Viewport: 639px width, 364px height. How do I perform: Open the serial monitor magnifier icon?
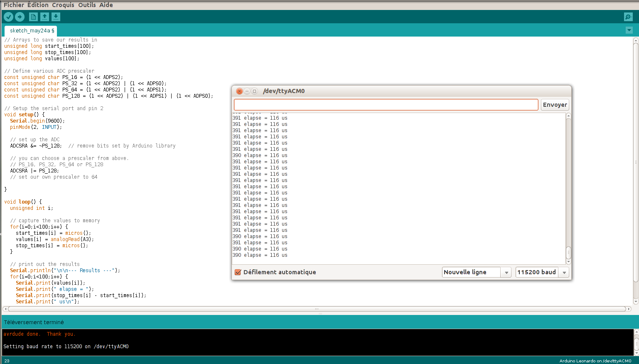(x=628, y=17)
